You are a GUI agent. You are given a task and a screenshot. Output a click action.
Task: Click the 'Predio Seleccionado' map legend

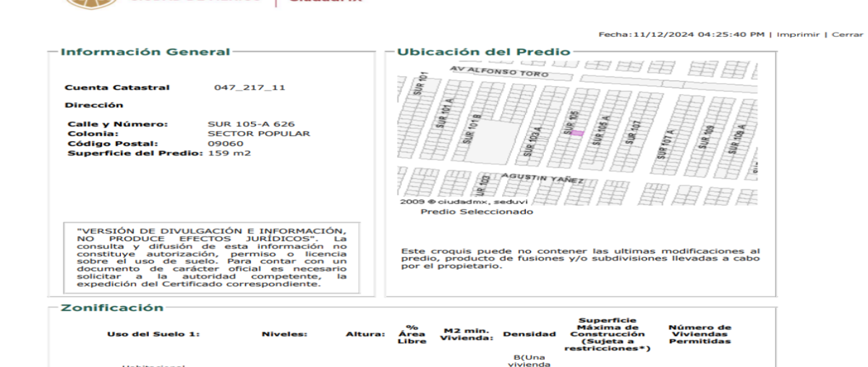(477, 212)
